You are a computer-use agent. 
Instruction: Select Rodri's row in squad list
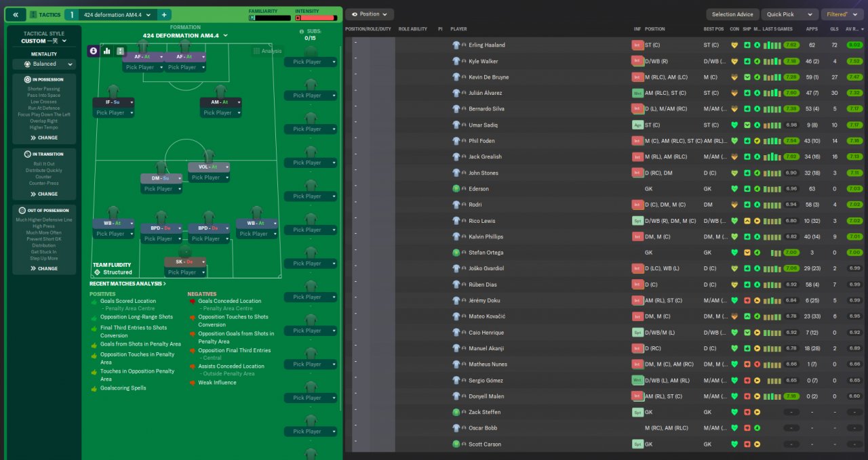click(x=606, y=205)
